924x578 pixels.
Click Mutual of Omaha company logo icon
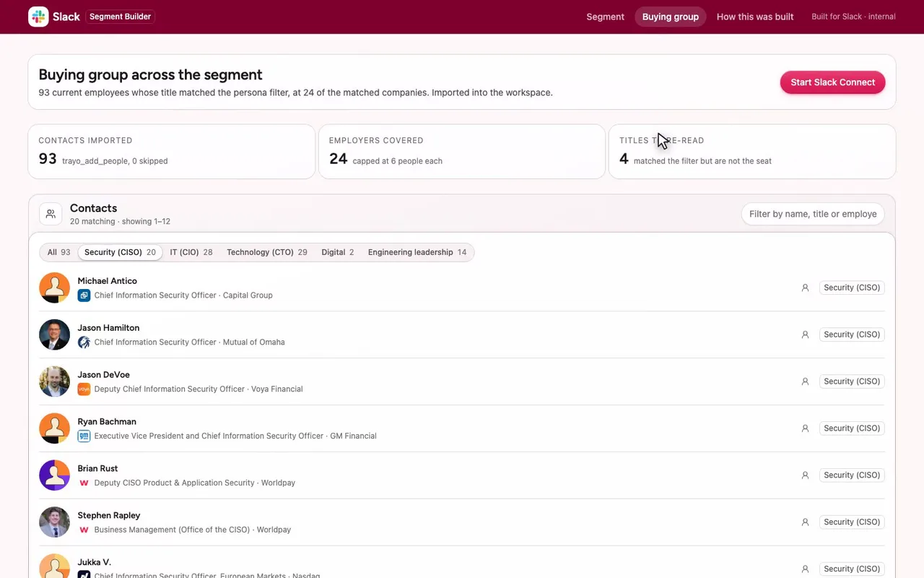coord(84,342)
